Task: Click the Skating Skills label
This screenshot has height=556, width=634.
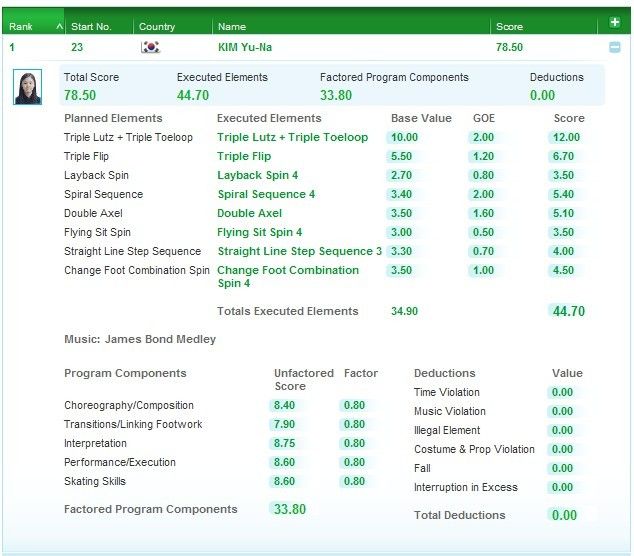Action: (95, 482)
